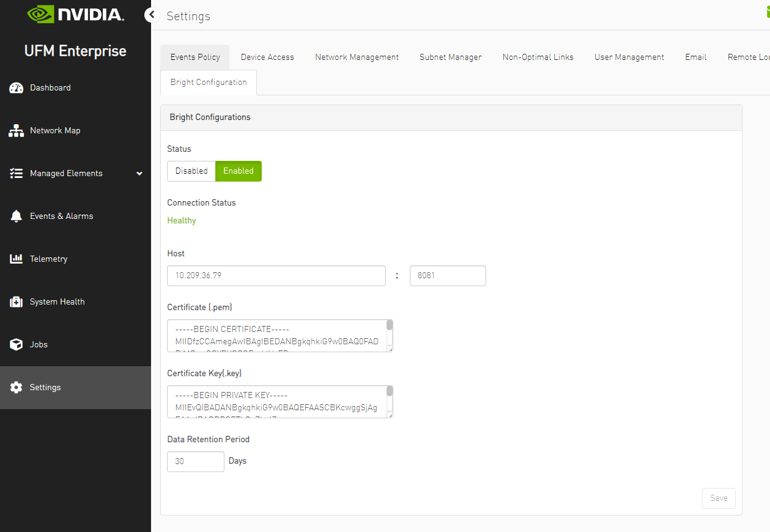Viewport: 770px width, 532px height.
Task: Select the Data Retention Period field
Action: tap(195, 461)
